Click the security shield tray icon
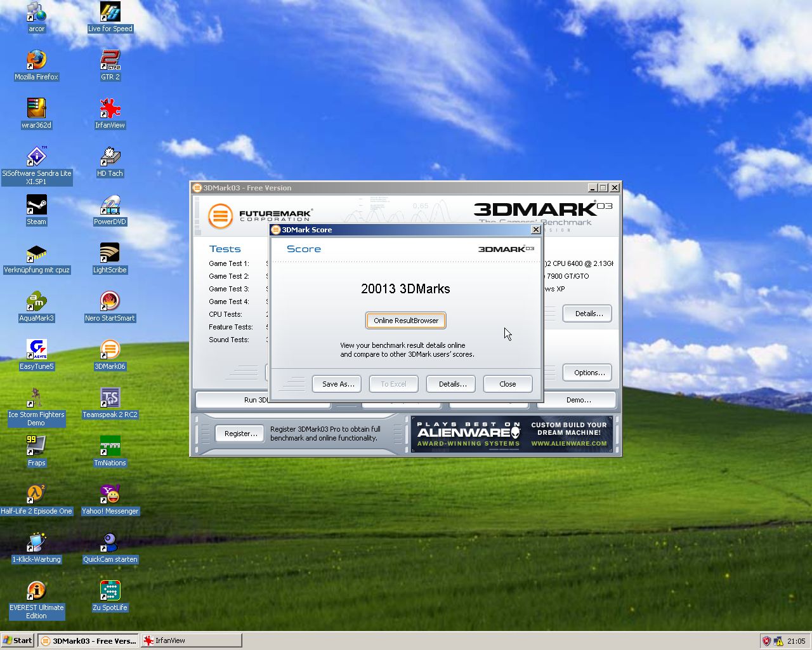 coord(766,641)
